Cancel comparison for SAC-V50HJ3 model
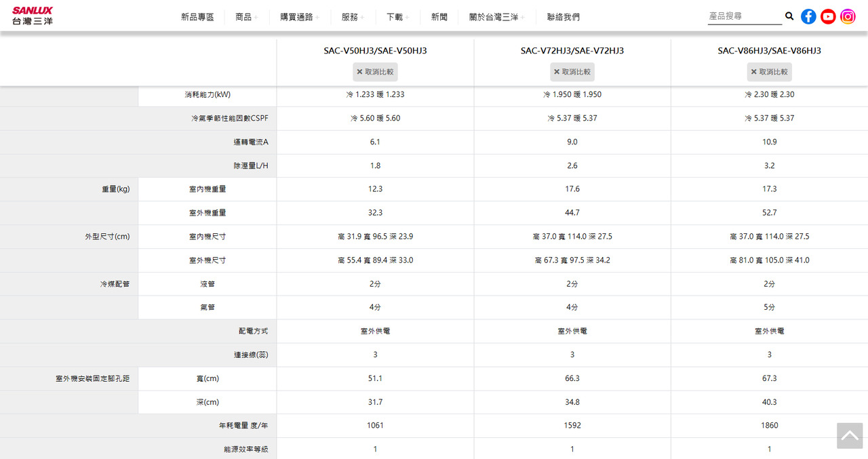 coord(375,72)
